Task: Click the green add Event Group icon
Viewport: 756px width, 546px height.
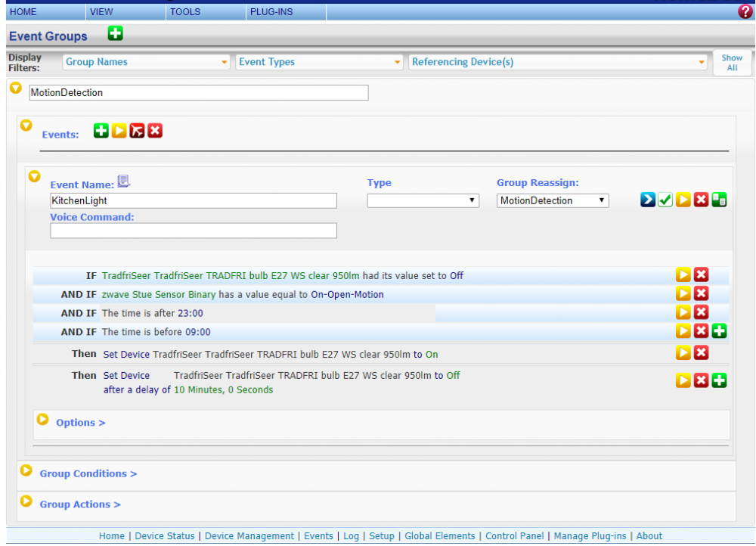Action: [115, 33]
